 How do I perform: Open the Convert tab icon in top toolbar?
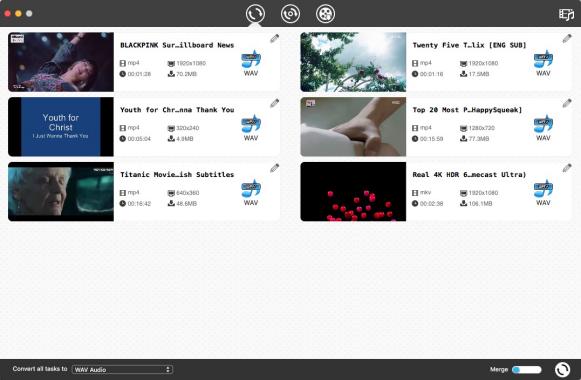click(x=255, y=14)
